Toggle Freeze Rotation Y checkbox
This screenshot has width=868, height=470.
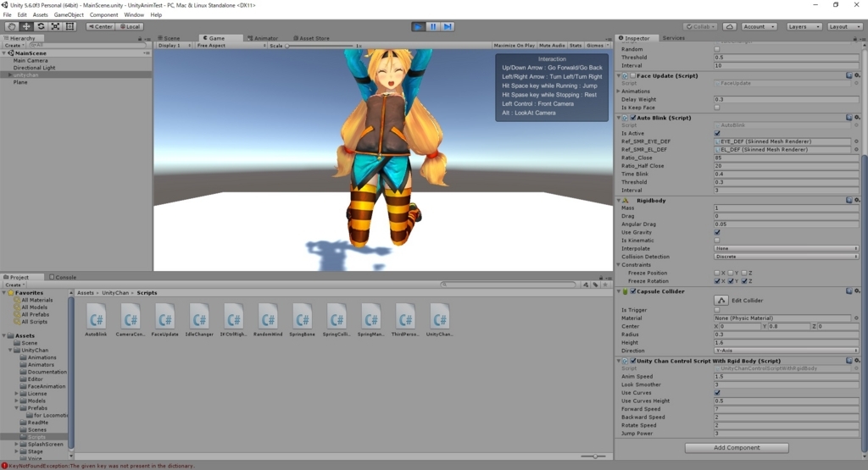731,281
